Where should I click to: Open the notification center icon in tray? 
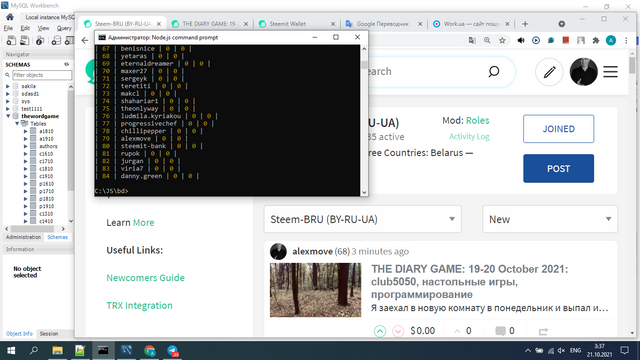click(x=624, y=350)
